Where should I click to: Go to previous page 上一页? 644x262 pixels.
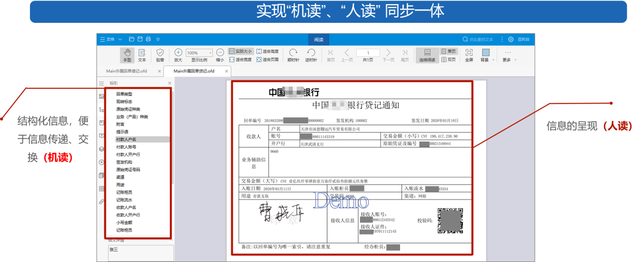pyautogui.click(x=347, y=55)
